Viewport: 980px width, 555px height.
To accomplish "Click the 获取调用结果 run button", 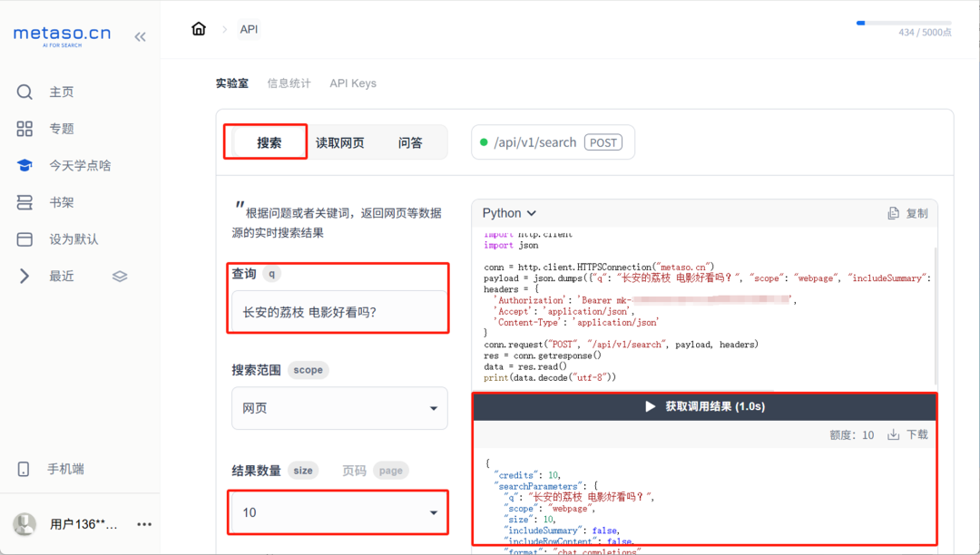I will pos(705,406).
